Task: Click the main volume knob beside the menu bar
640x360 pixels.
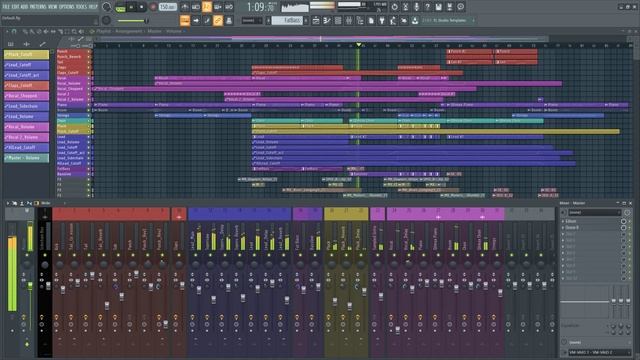Action: tap(107, 7)
